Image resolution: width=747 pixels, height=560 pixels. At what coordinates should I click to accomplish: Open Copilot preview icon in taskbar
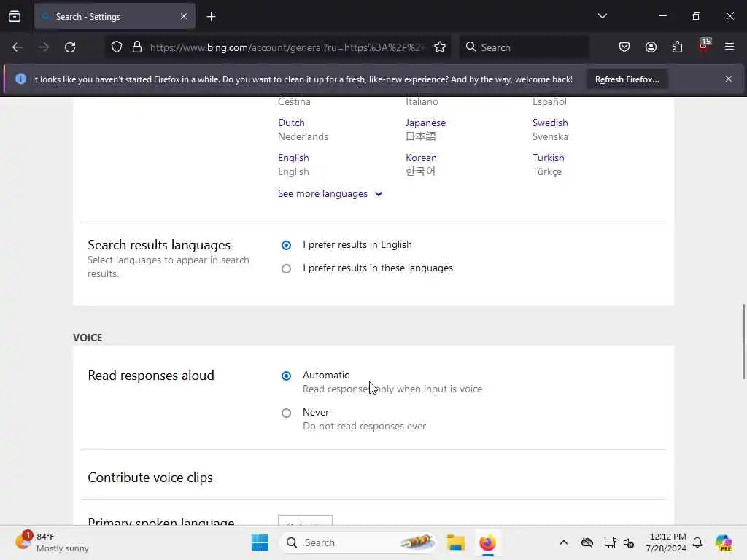tap(723, 542)
